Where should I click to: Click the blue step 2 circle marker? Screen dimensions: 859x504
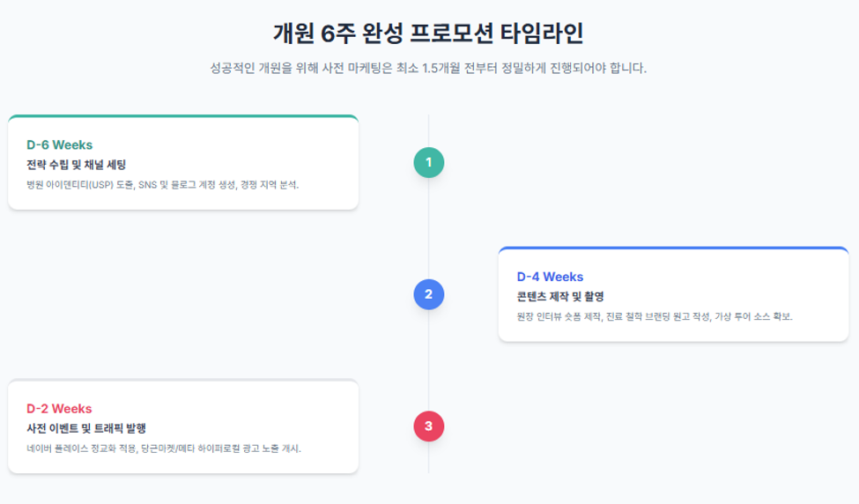428,294
